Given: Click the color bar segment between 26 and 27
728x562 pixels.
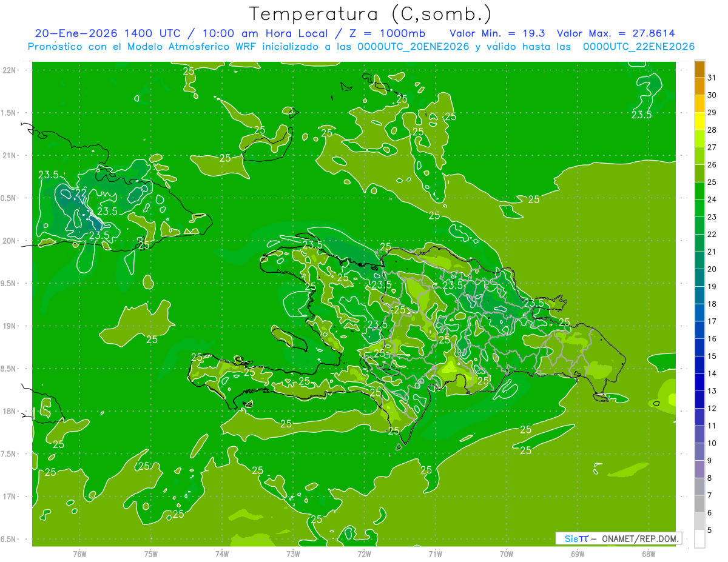Looking at the screenshot, I should [699, 156].
